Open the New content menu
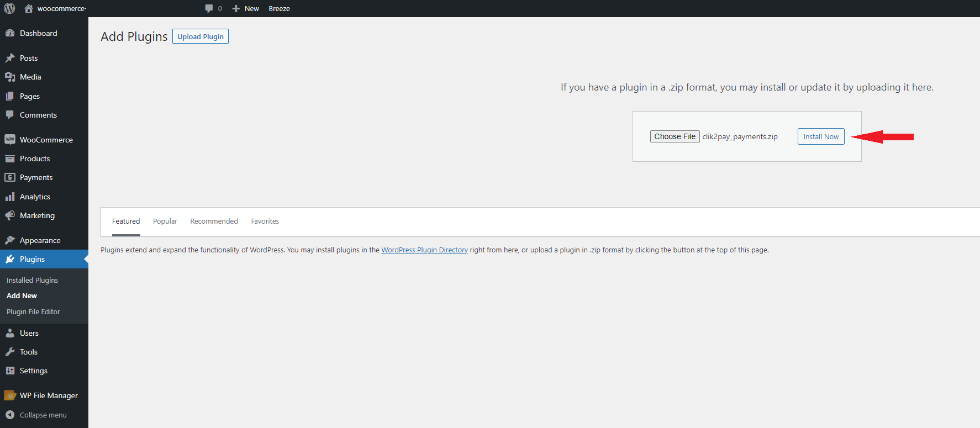Screen dimensions: 980x428 (252, 8)
